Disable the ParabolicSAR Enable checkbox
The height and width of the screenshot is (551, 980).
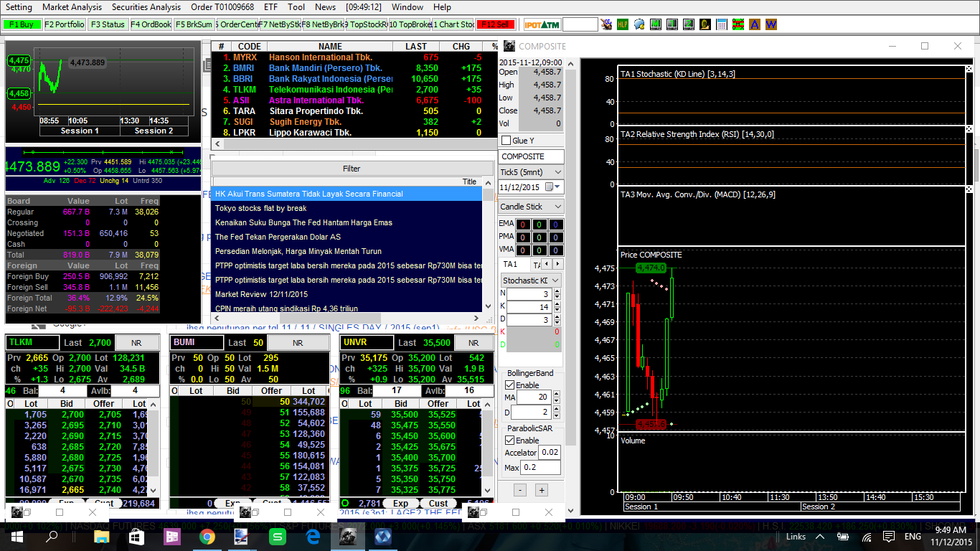click(509, 441)
